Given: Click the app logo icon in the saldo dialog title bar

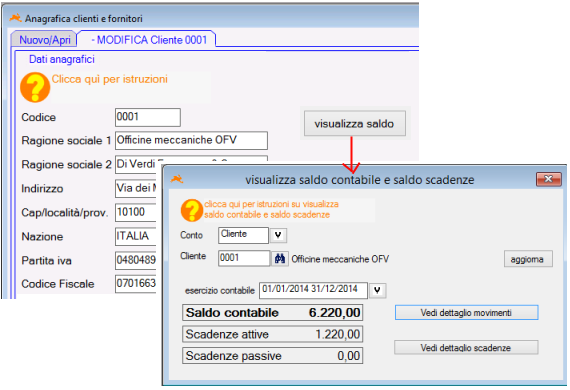Looking at the screenshot, I should point(177,179).
